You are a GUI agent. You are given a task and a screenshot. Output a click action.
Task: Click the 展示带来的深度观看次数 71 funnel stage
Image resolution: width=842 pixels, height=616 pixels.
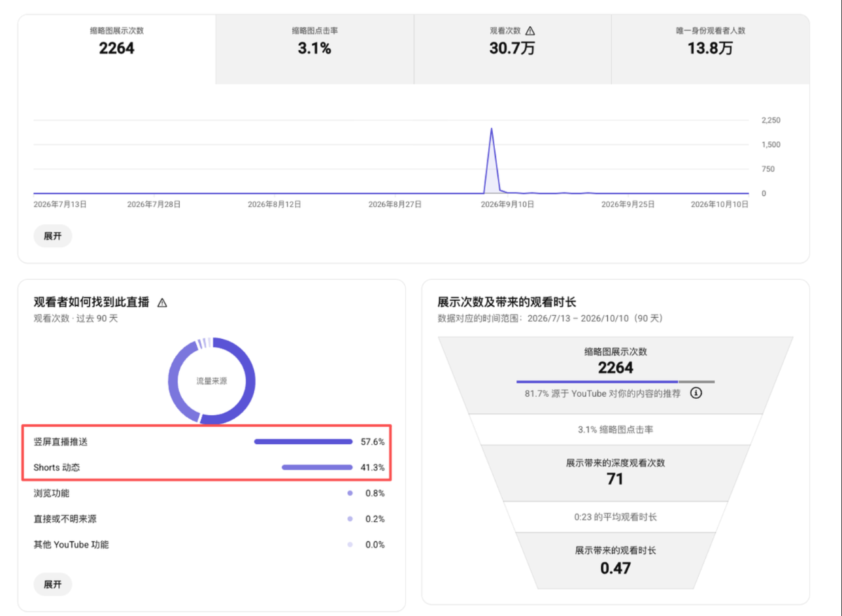(x=615, y=472)
